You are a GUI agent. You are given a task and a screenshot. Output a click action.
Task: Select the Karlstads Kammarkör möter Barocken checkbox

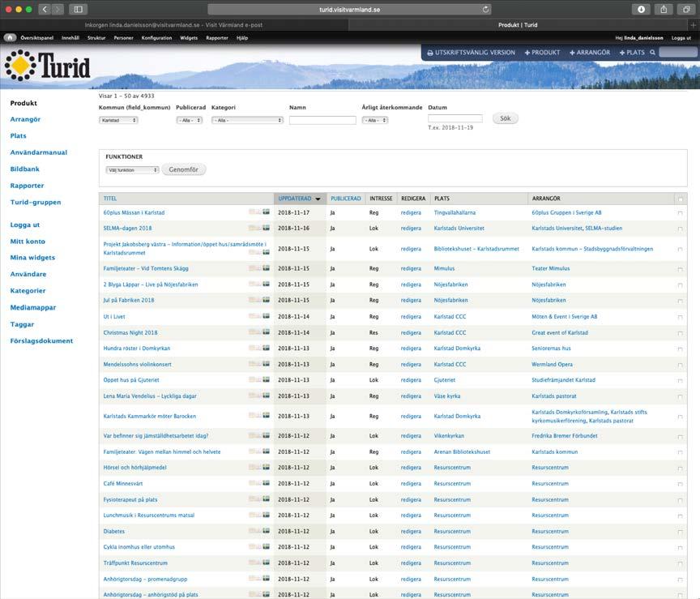click(680, 417)
